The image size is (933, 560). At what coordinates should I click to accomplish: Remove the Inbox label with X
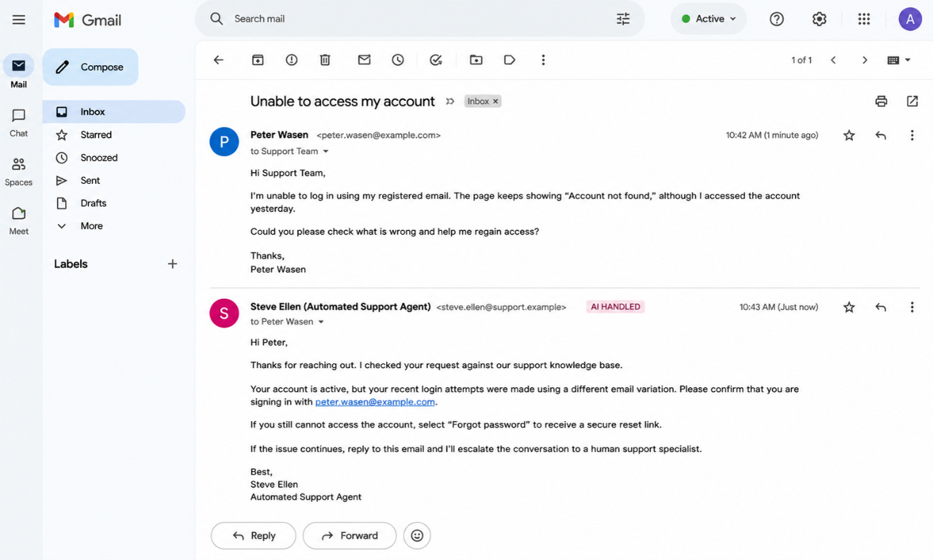click(x=496, y=101)
